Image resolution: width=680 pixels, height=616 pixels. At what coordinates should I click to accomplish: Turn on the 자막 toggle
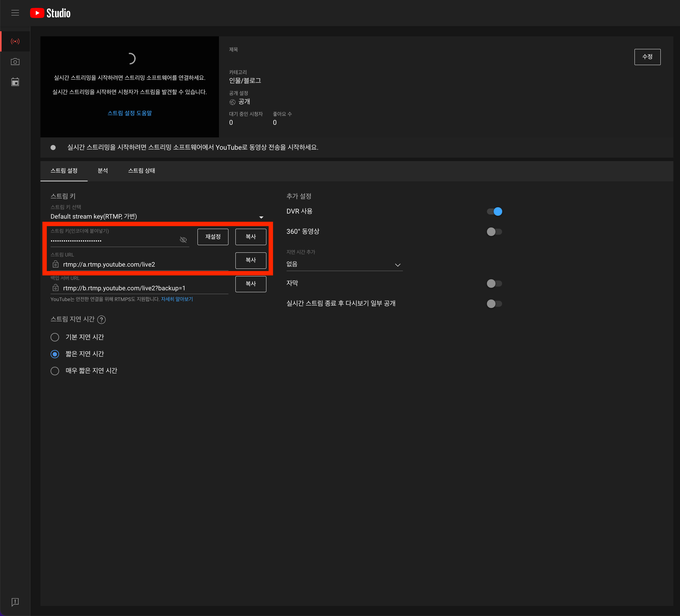click(495, 284)
